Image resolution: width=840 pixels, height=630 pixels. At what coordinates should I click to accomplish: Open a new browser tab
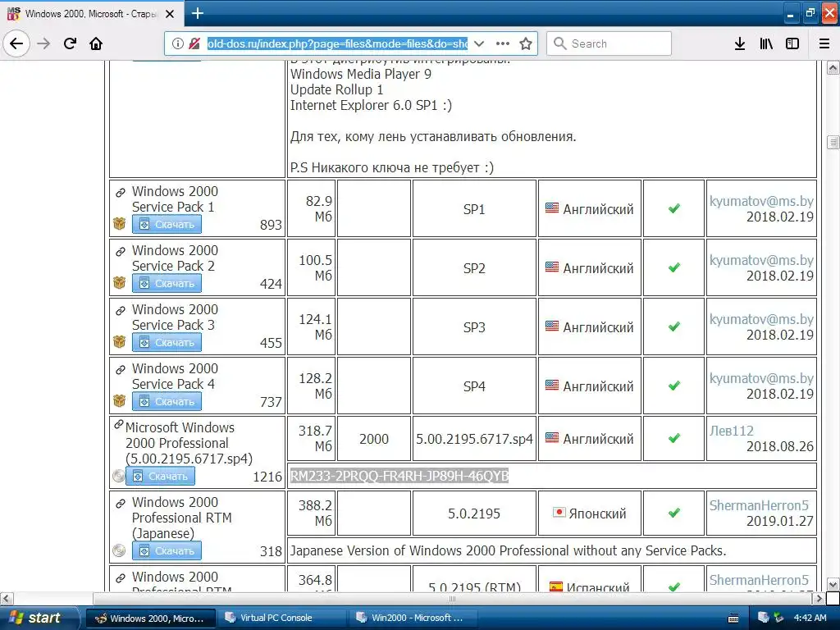[x=198, y=13]
